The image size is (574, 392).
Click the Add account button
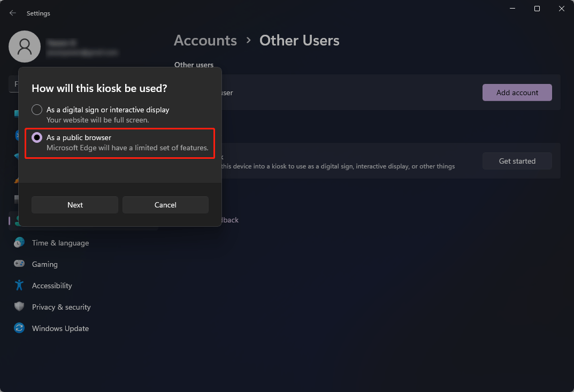click(x=516, y=92)
